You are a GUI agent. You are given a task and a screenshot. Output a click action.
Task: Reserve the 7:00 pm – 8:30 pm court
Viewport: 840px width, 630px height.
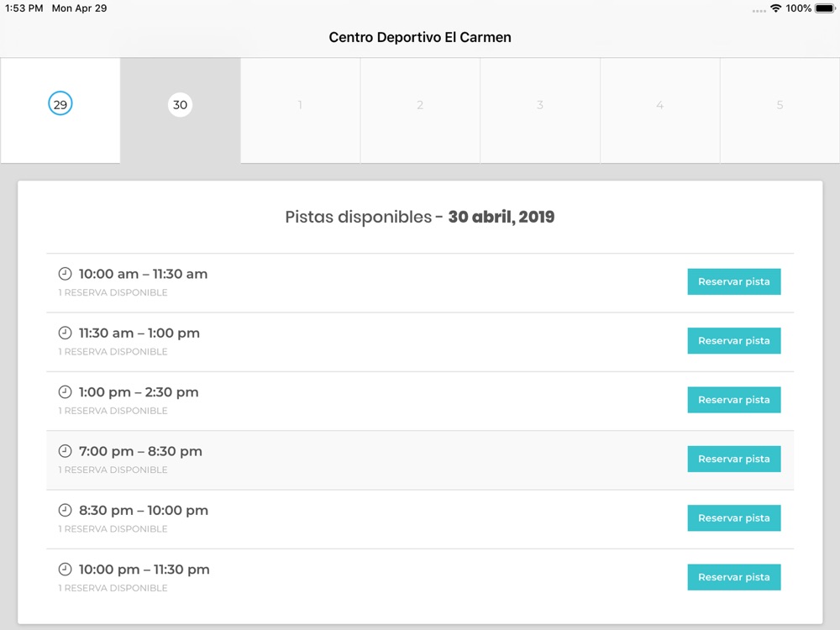(x=734, y=459)
